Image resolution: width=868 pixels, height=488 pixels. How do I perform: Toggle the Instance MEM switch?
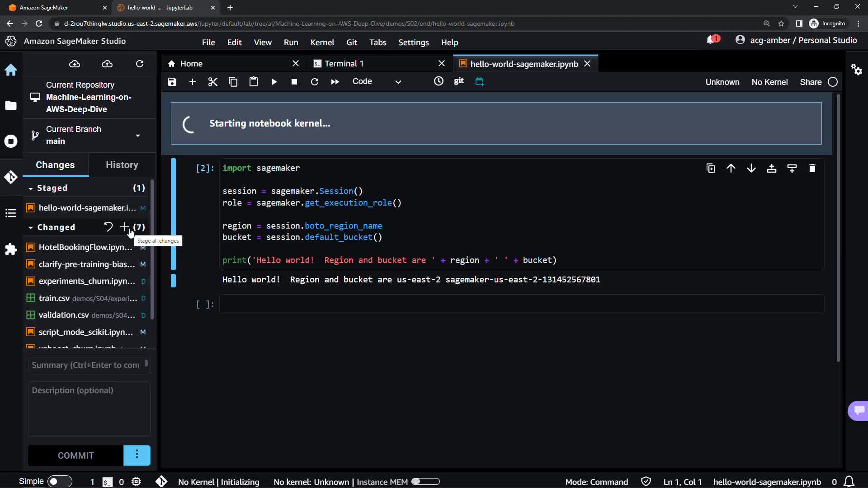[425, 482]
